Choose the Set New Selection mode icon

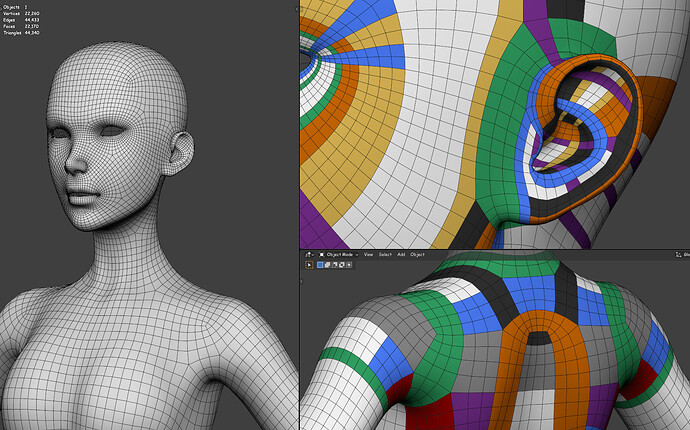tap(320, 265)
